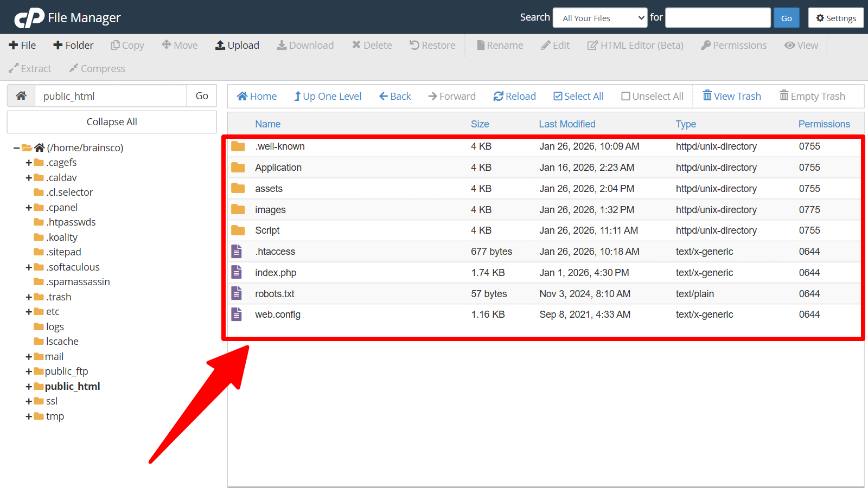This screenshot has width=868, height=488.
Task: Go to Home directory link
Action: [x=257, y=97]
